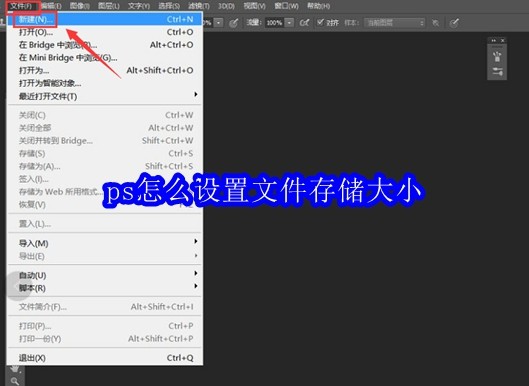Click 关闭并转到 Bridge... entry
Image resolution: width=529 pixels, height=386 pixels.
[105, 141]
